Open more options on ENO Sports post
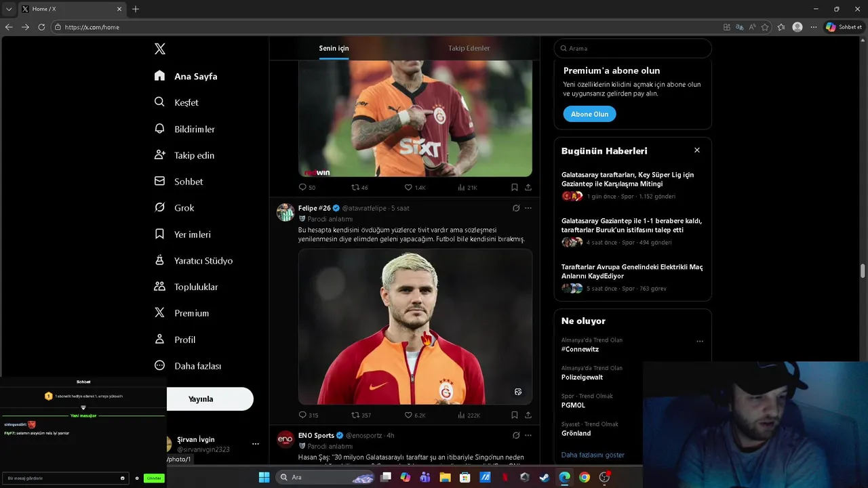The width and height of the screenshot is (868, 488). [x=528, y=435]
